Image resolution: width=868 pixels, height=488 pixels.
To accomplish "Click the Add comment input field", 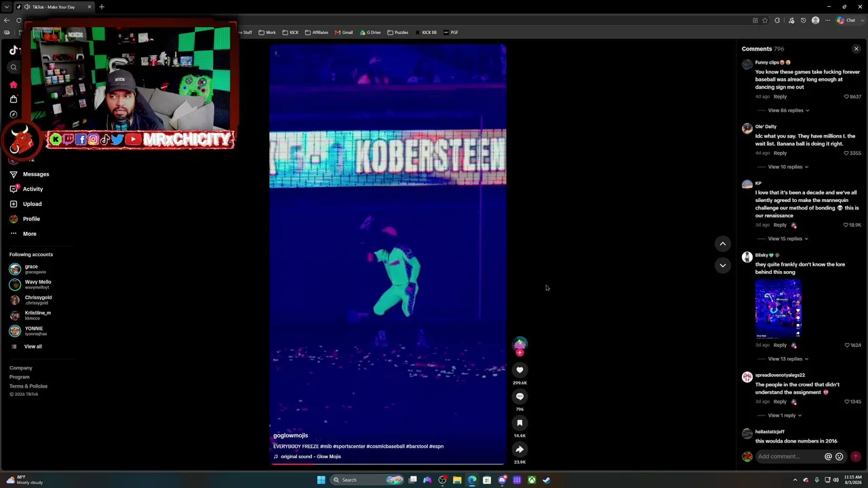I will [x=789, y=457].
